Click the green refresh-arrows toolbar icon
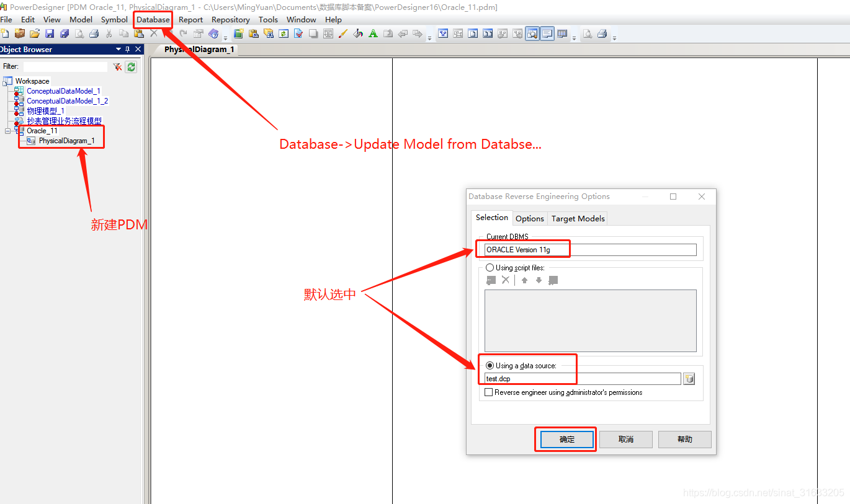This screenshot has width=850, height=504. point(284,33)
